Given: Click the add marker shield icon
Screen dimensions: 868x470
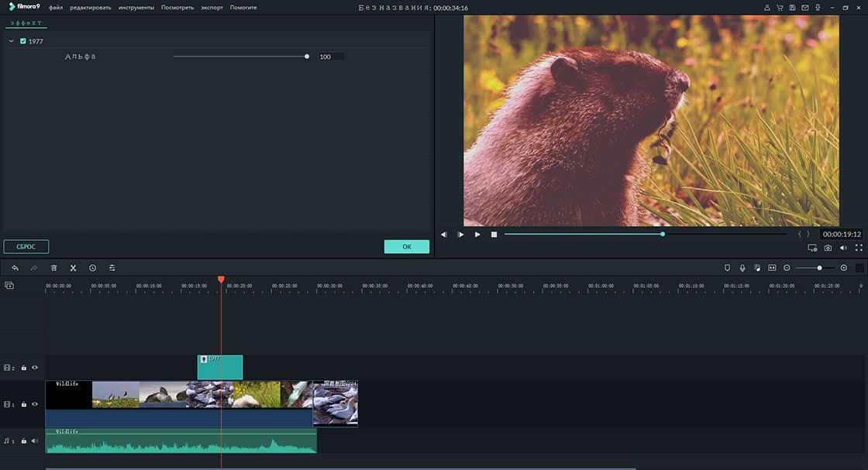Looking at the screenshot, I should point(727,268).
